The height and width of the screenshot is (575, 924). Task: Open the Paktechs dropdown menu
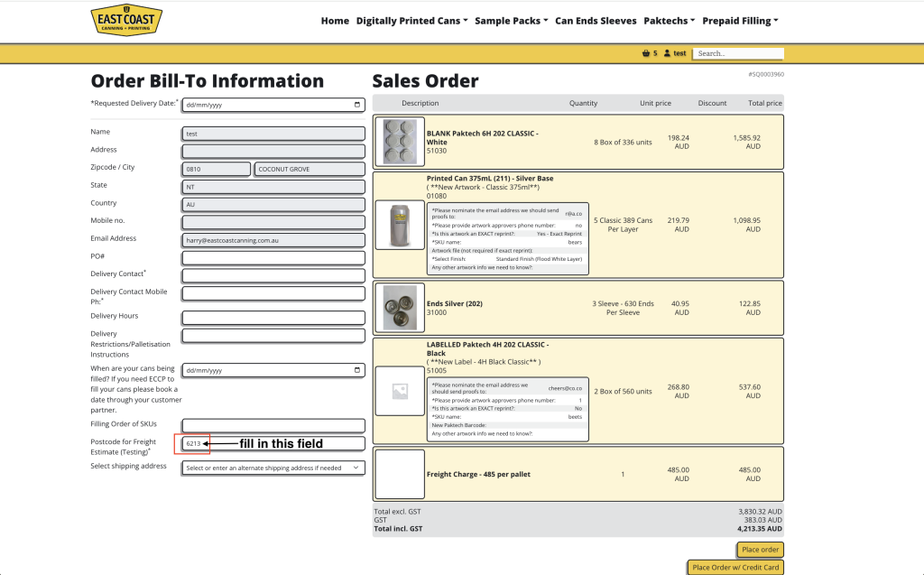click(x=670, y=21)
